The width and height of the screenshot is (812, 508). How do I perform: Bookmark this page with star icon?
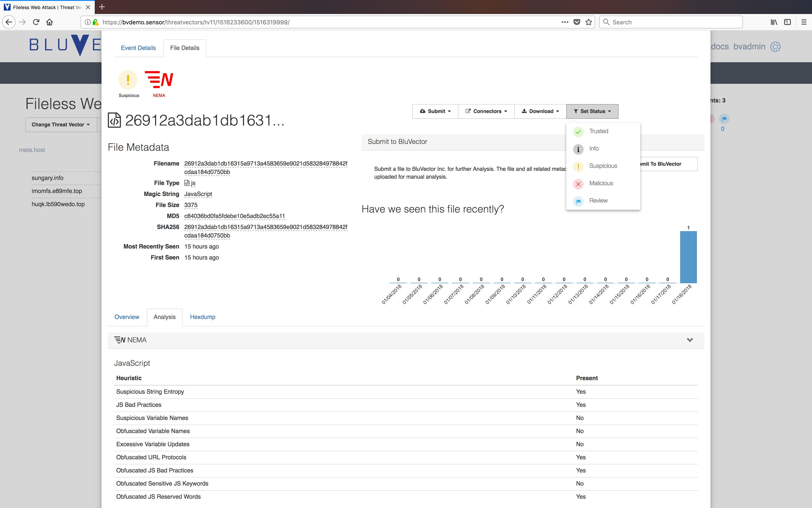click(x=588, y=22)
